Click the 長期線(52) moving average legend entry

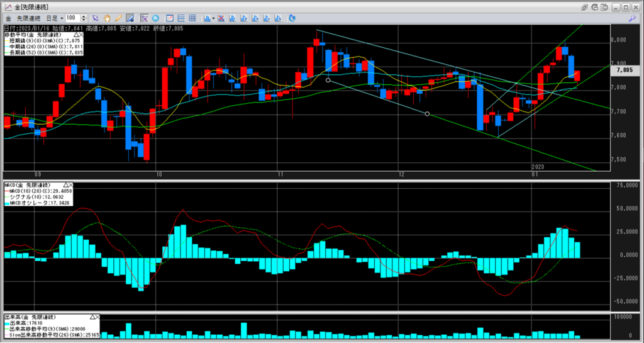click(44, 52)
